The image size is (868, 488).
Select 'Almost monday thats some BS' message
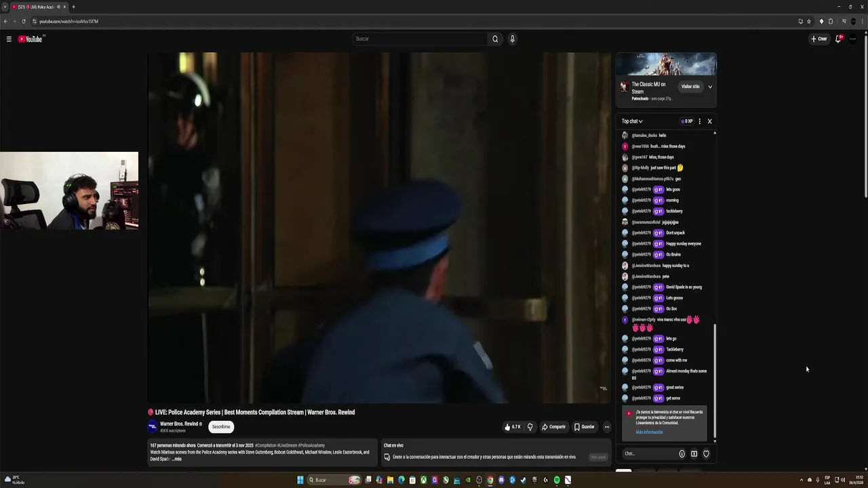click(667, 373)
